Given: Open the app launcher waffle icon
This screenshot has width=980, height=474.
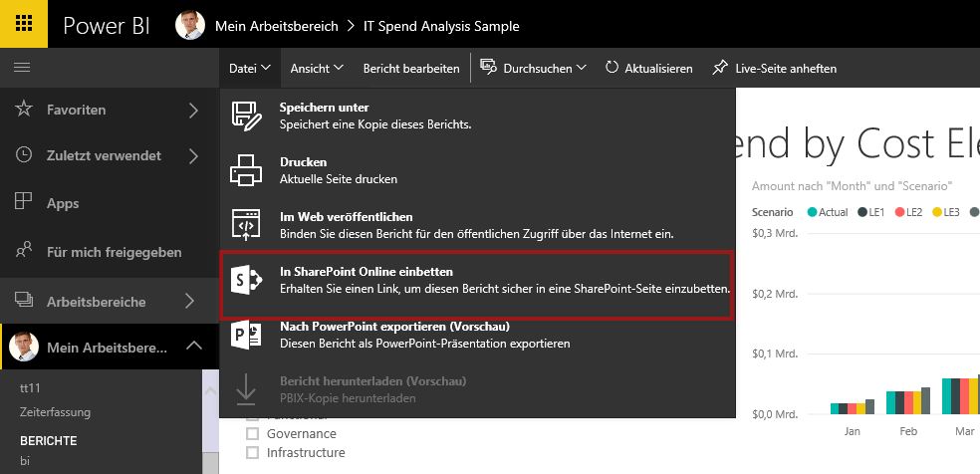Looking at the screenshot, I should point(24,25).
